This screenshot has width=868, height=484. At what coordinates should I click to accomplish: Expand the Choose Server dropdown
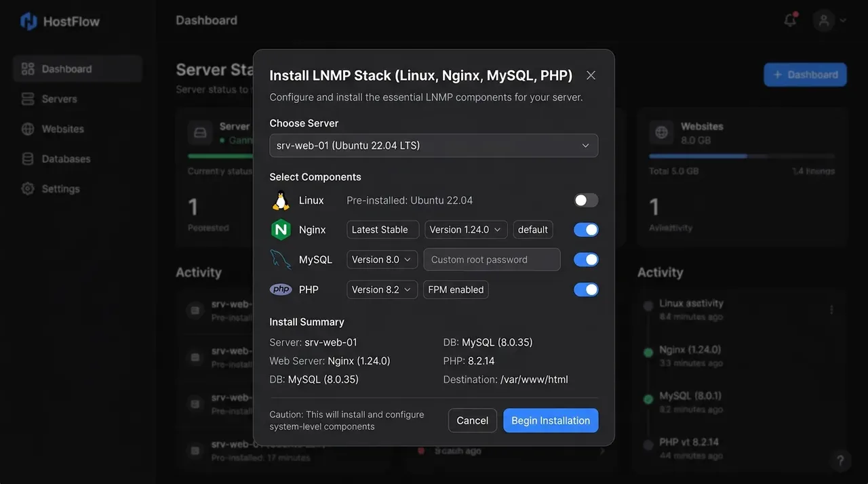(434, 146)
